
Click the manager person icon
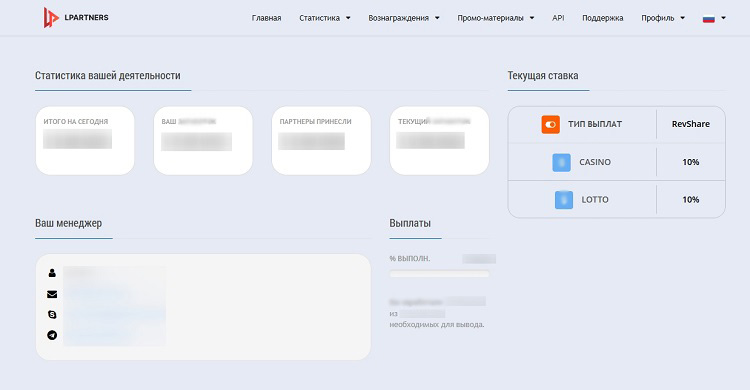[52, 273]
